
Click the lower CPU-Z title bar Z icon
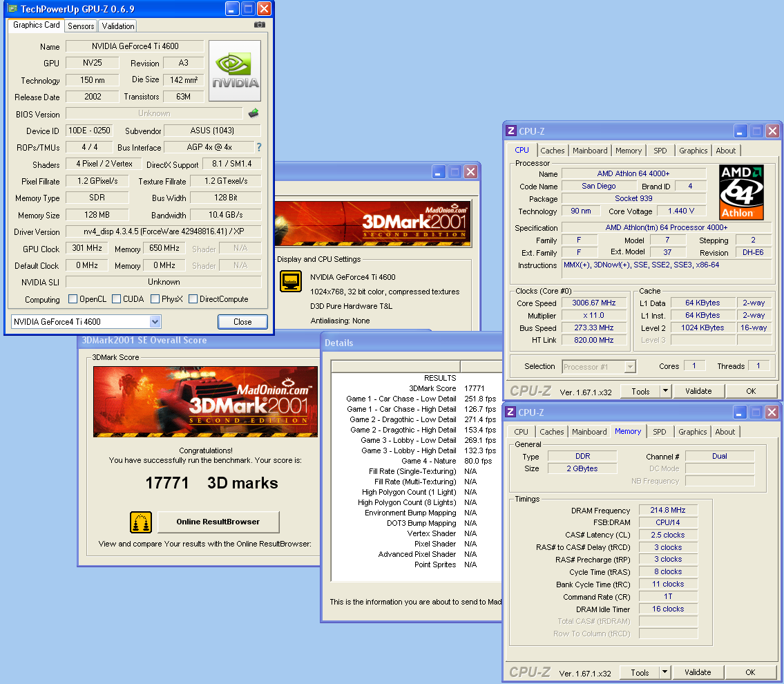[510, 412]
